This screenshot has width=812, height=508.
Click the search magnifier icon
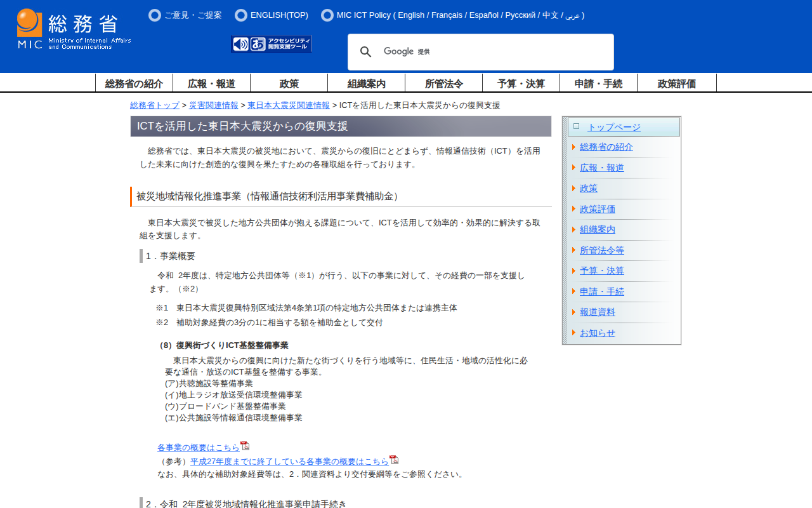[x=366, y=52]
